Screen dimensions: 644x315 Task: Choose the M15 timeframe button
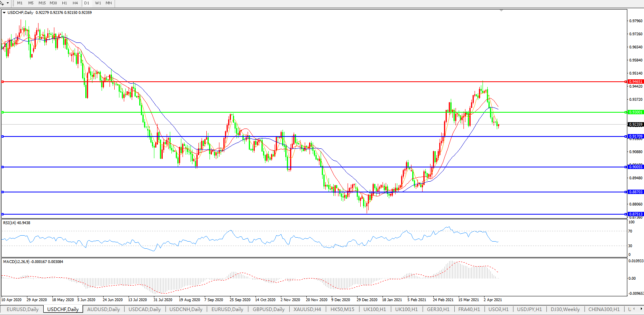pyautogui.click(x=42, y=3)
